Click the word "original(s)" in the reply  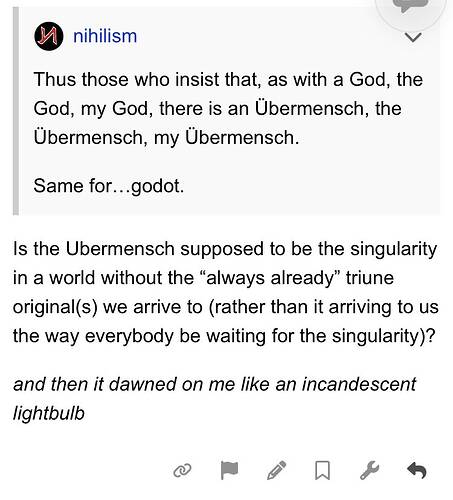pyautogui.click(x=55, y=307)
